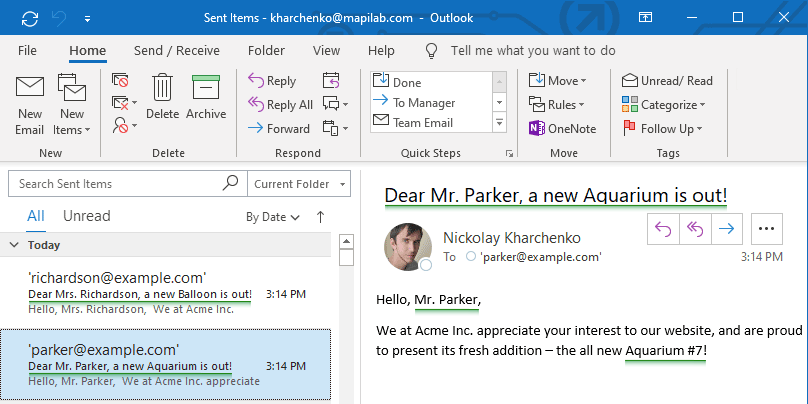The width and height of the screenshot is (808, 404).
Task: Click Reply All in the ribbon
Action: click(280, 105)
